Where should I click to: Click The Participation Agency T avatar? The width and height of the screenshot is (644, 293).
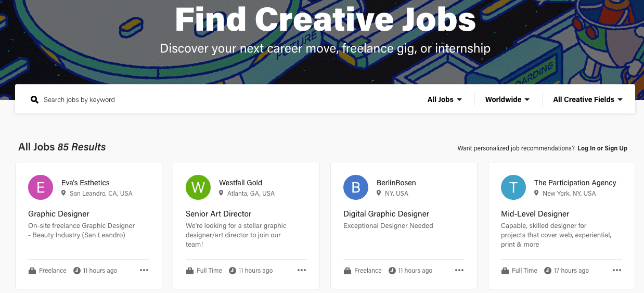(513, 187)
